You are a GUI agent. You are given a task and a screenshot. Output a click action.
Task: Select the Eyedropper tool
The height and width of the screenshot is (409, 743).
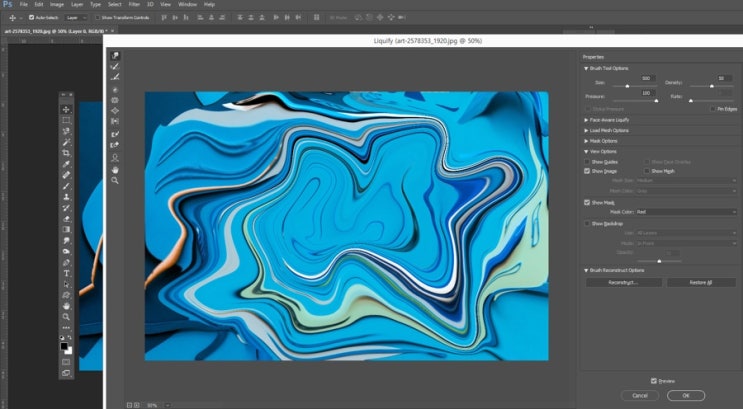tap(66, 164)
